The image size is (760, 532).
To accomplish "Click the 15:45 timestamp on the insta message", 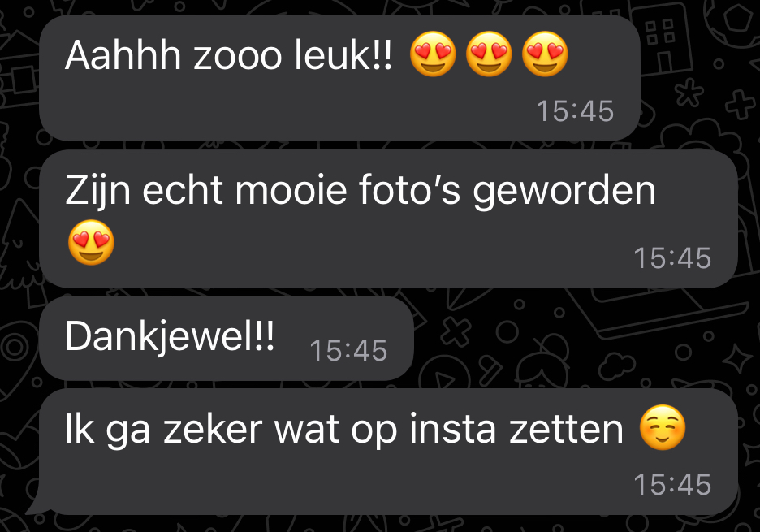I will [672, 484].
